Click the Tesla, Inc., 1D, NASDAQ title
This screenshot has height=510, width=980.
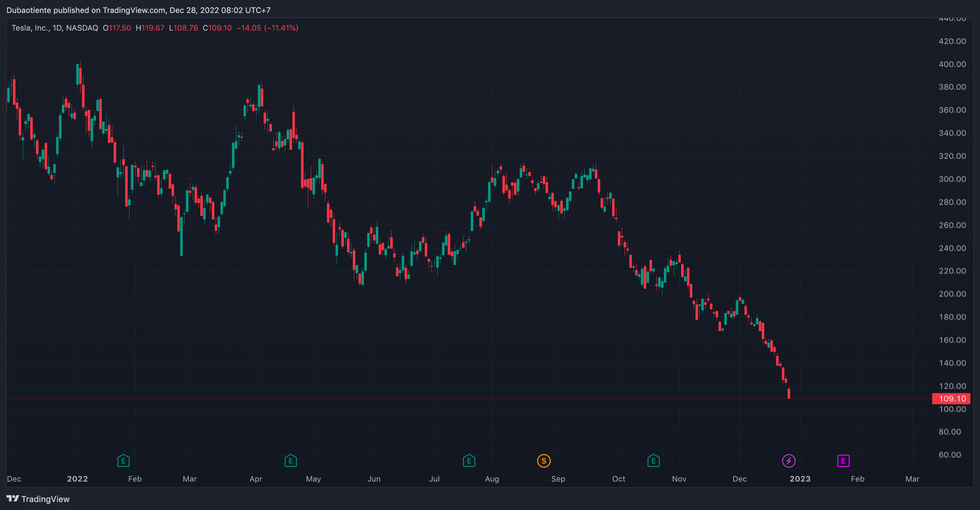tap(55, 28)
